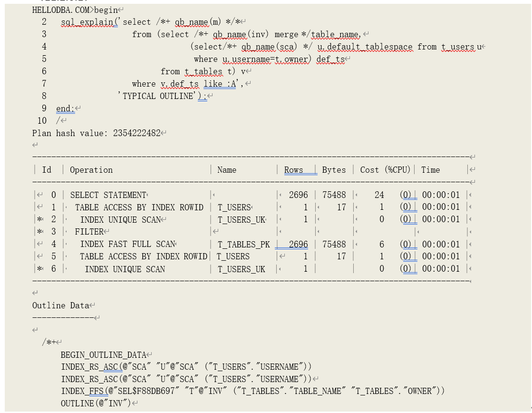Viewport: 532px width, 413px height.
Task: Click the 'OUTLINE(@"INV")' line
Action: coord(96,403)
